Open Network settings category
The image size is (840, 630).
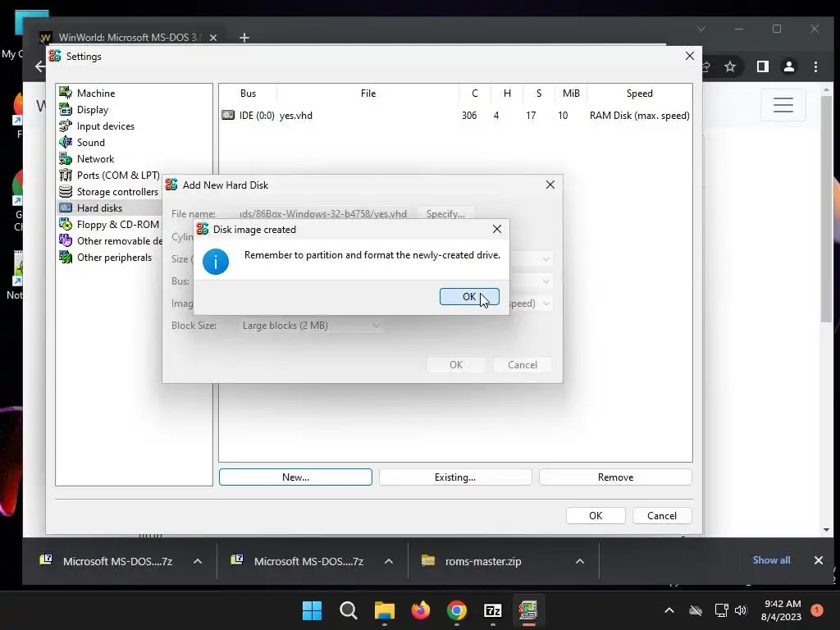tap(95, 159)
